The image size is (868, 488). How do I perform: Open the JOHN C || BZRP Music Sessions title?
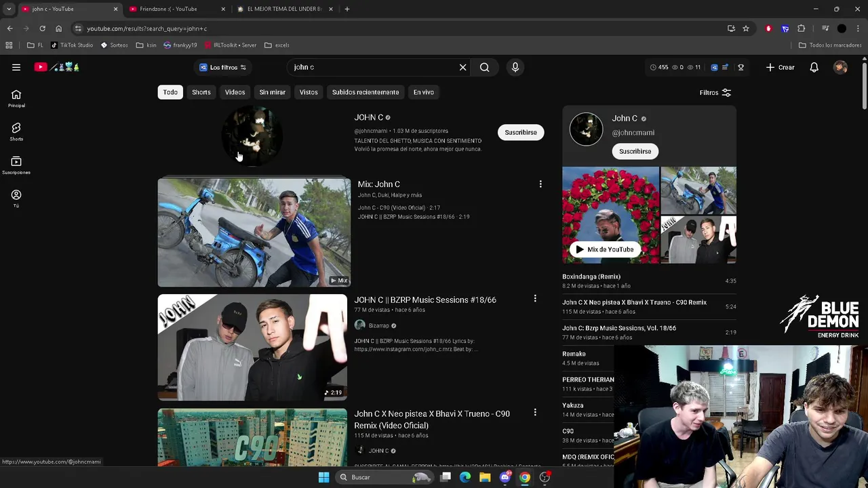[x=425, y=300]
